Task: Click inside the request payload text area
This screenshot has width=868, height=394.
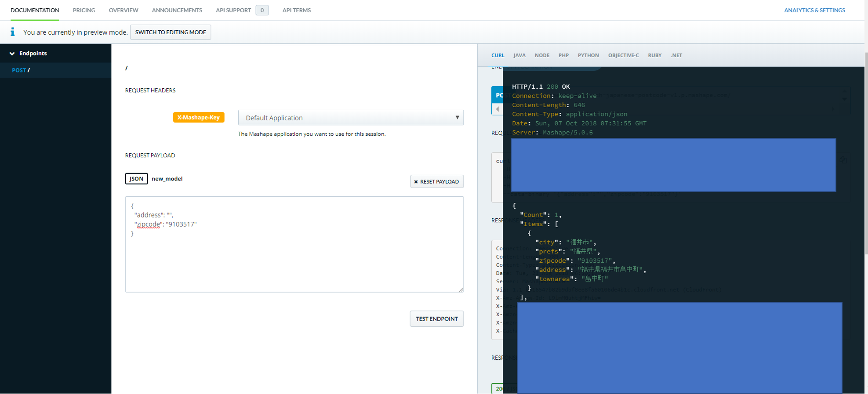Action: [x=294, y=259]
